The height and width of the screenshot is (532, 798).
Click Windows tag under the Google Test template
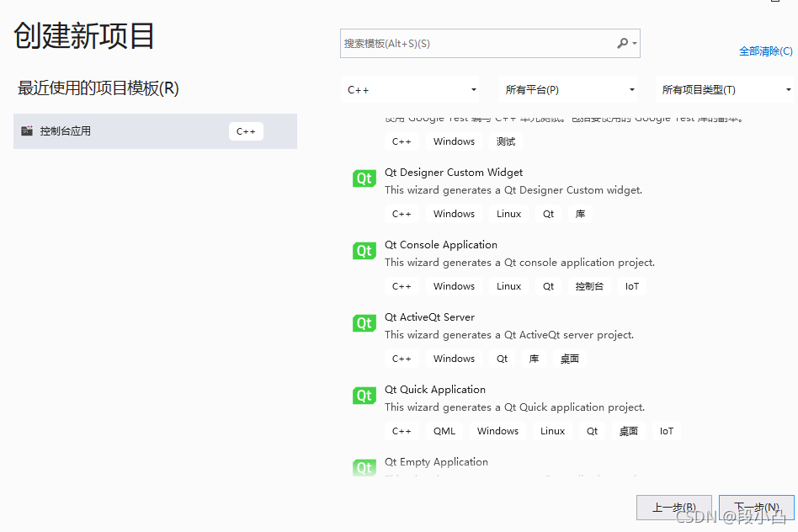click(x=454, y=141)
